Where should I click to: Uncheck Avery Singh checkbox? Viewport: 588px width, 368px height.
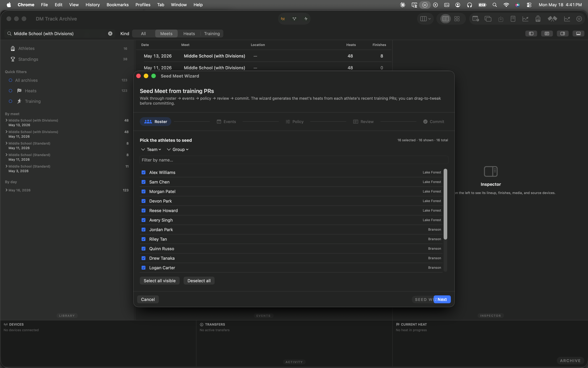(x=144, y=220)
